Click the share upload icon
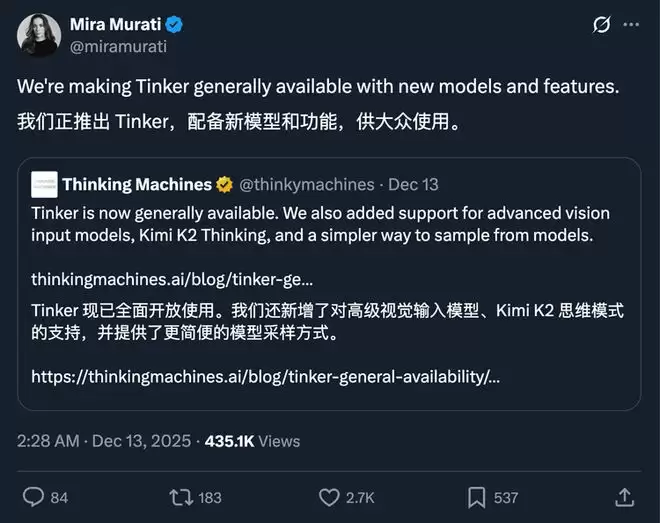 623,497
